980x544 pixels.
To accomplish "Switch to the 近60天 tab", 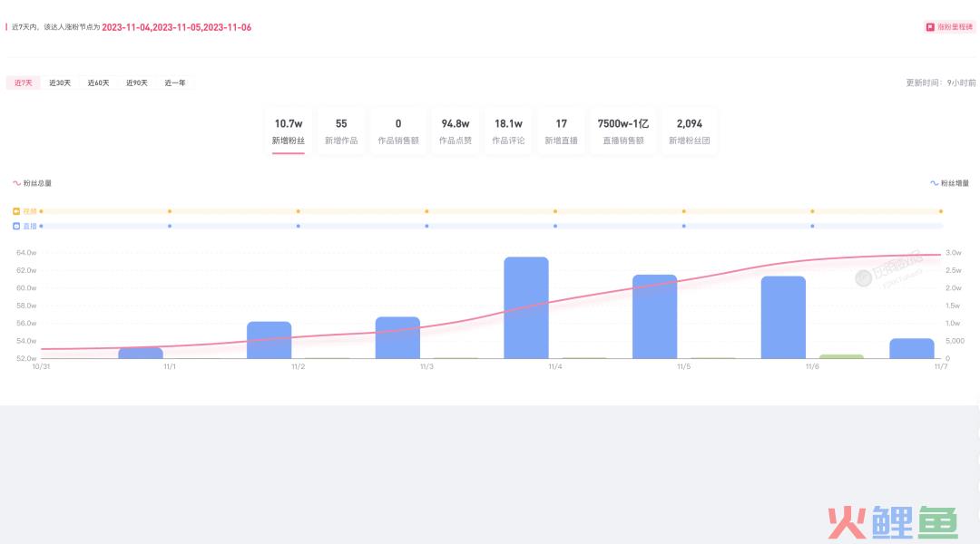I will tap(98, 83).
